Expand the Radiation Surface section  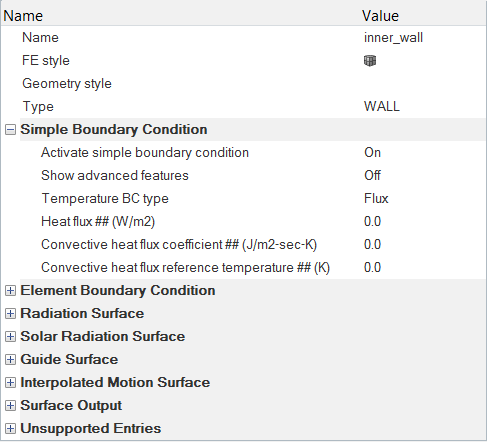[10, 314]
